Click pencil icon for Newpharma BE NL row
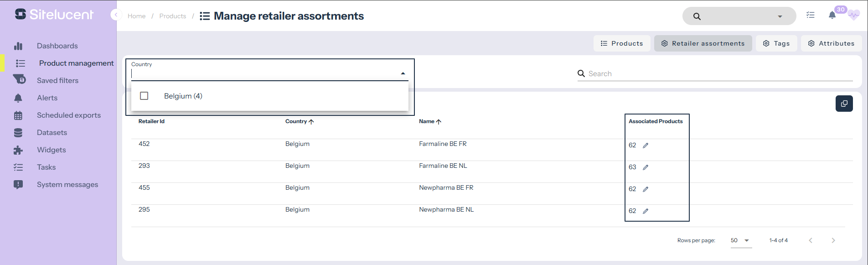868x265 pixels. coord(646,211)
